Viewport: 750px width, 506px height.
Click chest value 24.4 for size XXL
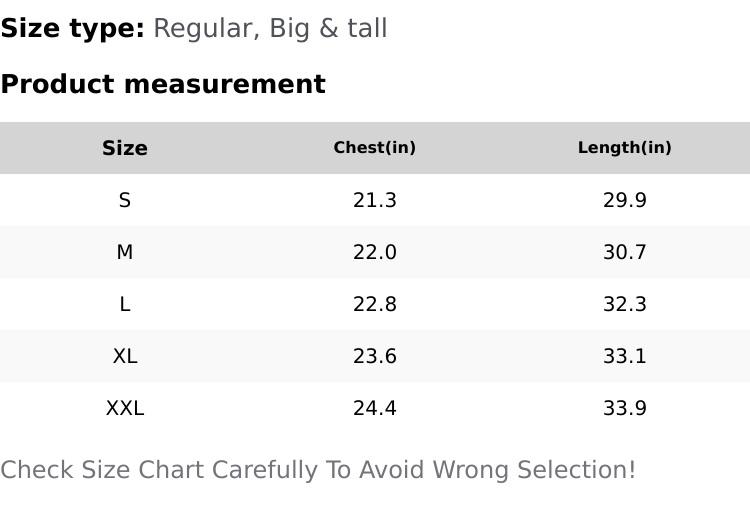pos(375,408)
